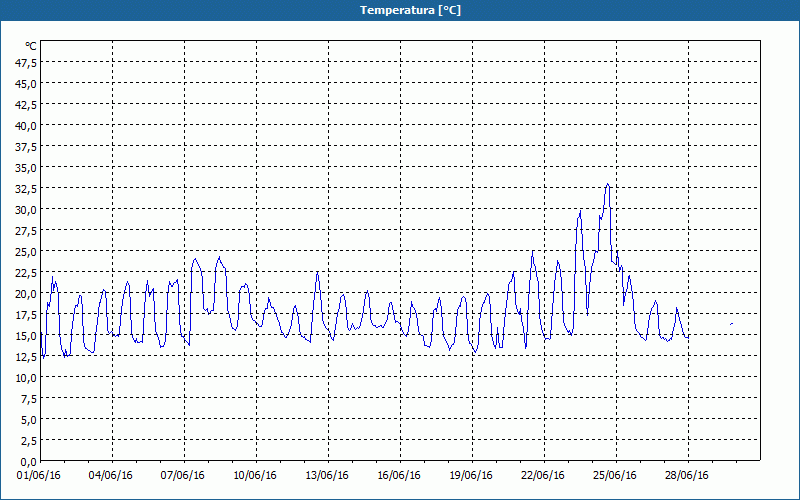Screen dimensions: 800x500
Task: Select the 42,5 y-axis label
Action: click(x=26, y=105)
